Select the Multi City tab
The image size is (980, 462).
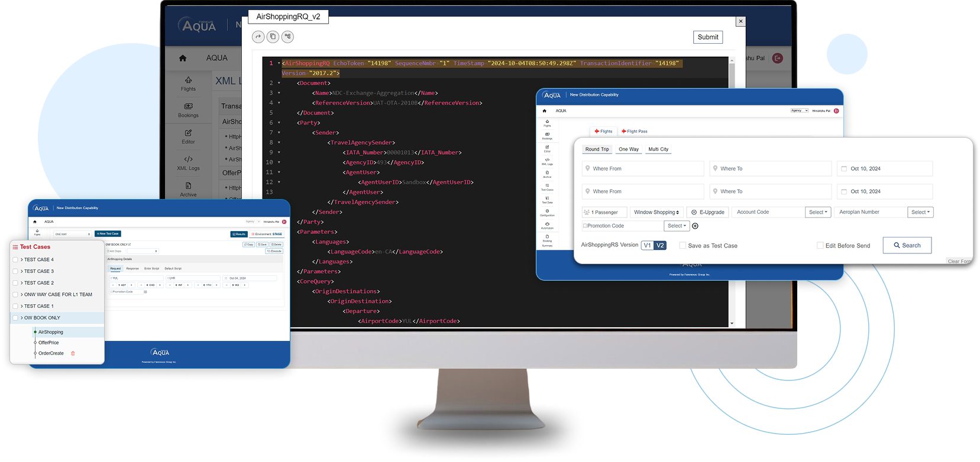[658, 149]
